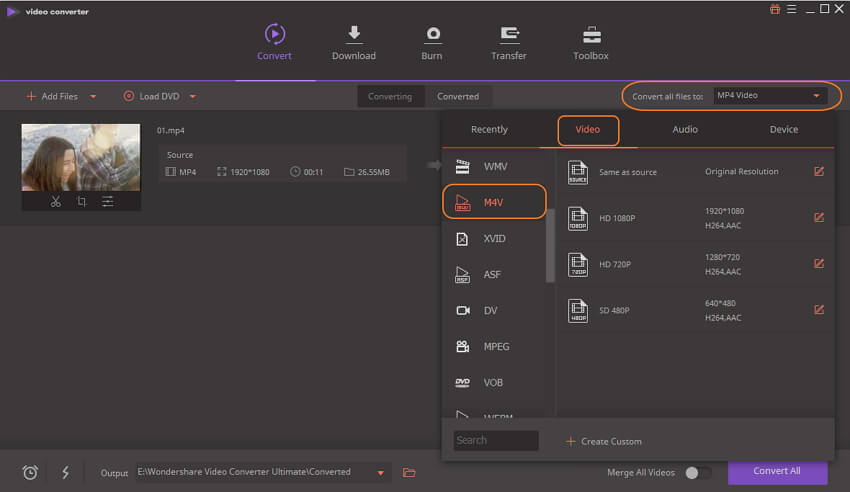Click the 01.mp4 file name
850x492 pixels.
point(170,131)
